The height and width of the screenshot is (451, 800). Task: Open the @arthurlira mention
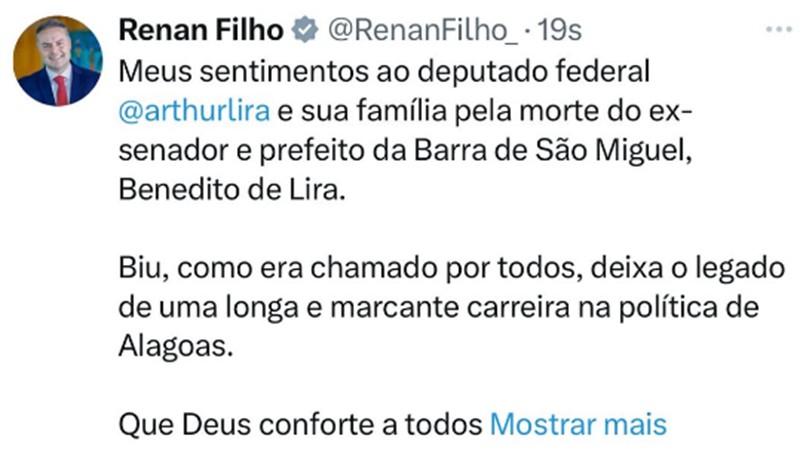(x=194, y=111)
